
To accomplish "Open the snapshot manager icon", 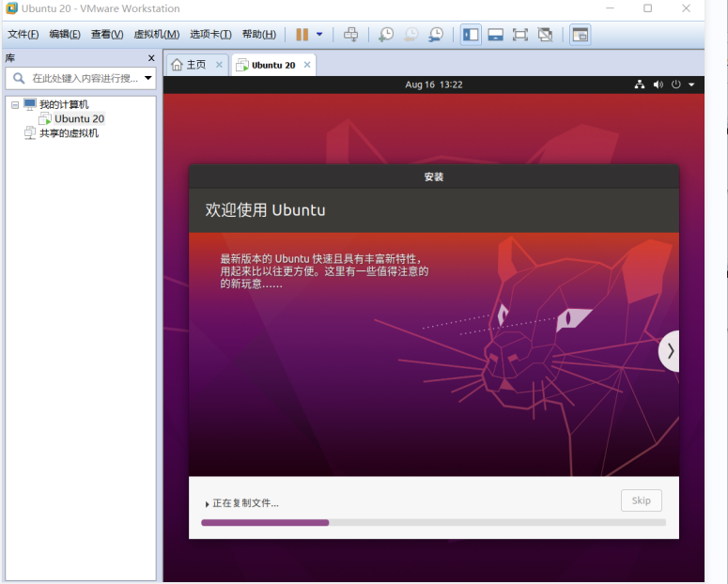I will [436, 35].
